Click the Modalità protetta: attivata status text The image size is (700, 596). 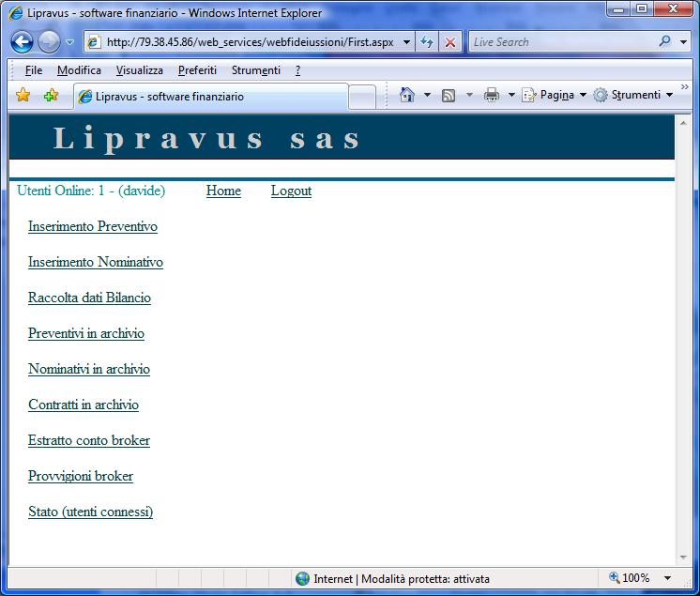[x=425, y=579]
